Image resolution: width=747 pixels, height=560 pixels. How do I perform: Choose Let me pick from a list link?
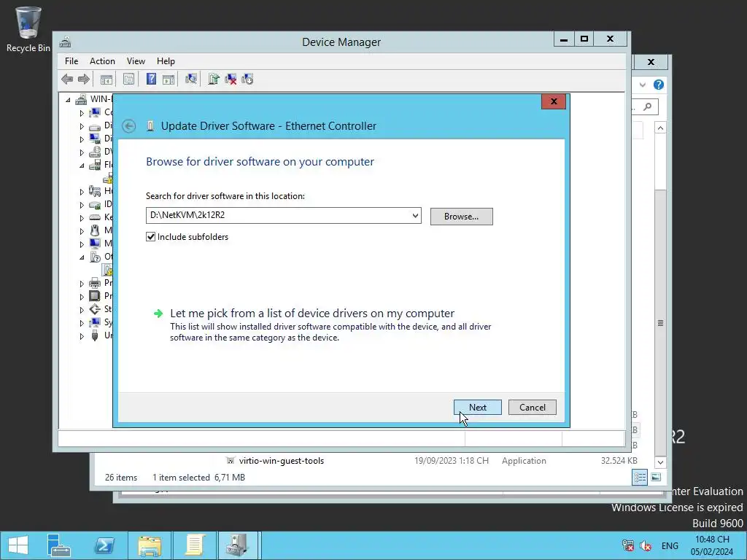point(312,314)
